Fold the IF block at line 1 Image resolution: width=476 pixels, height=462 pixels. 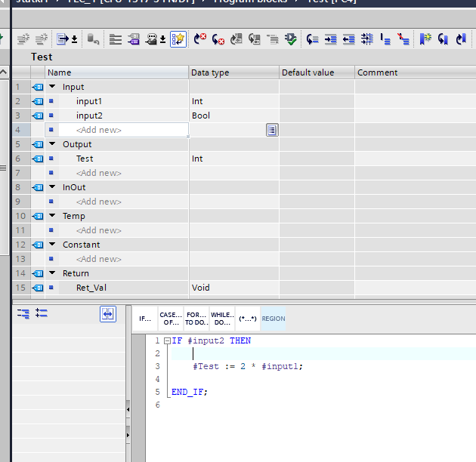[x=167, y=341]
